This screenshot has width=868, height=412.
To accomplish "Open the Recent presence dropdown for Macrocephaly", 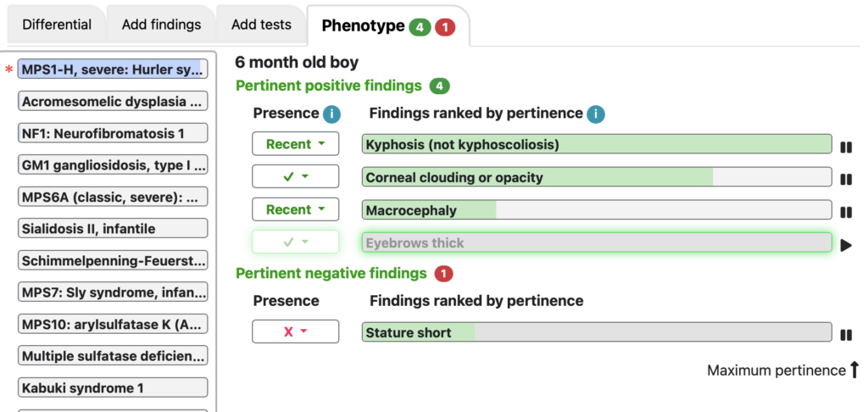I will coord(296,209).
